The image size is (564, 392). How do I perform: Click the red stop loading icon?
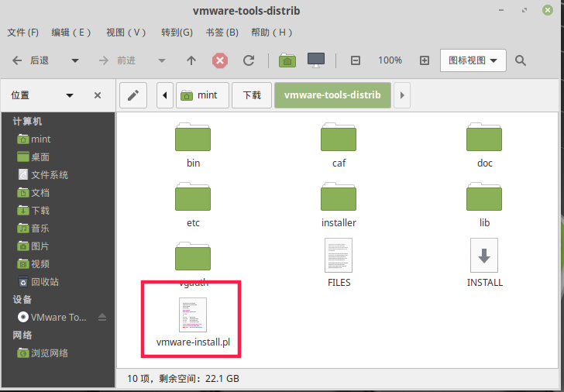[x=220, y=60]
